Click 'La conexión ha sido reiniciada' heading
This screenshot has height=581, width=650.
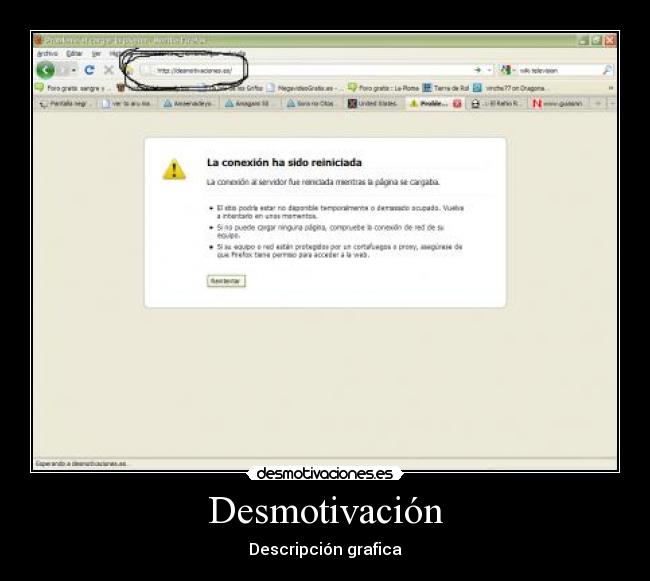(x=284, y=162)
